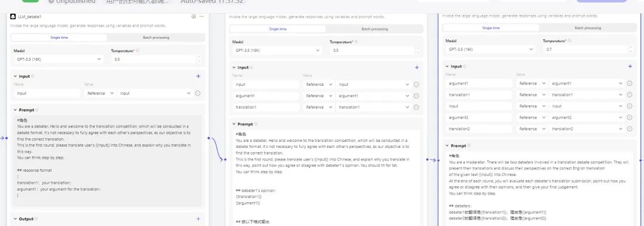The width and height of the screenshot is (644, 226).
Task: Click the Temperature stepper arrows in LLM_debate1
Action: pos(199,60)
